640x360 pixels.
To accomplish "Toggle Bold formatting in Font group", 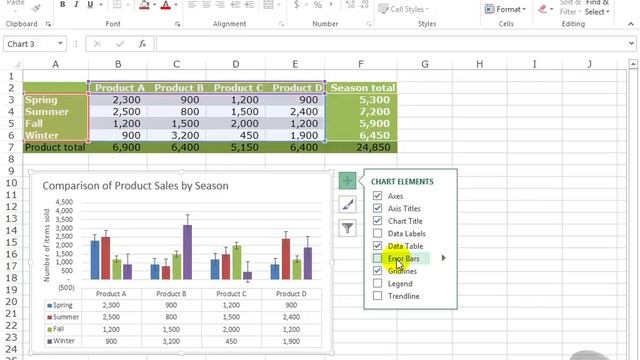I will [x=62, y=4].
